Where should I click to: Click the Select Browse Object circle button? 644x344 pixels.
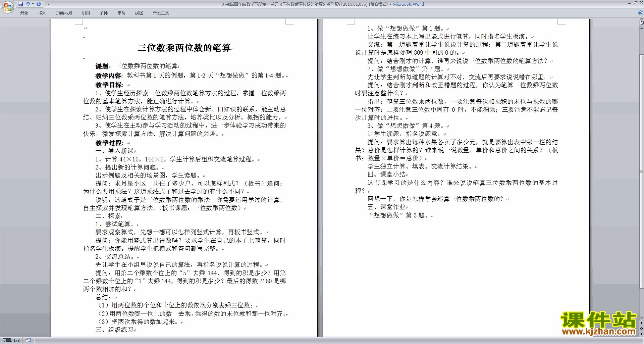[642, 329]
